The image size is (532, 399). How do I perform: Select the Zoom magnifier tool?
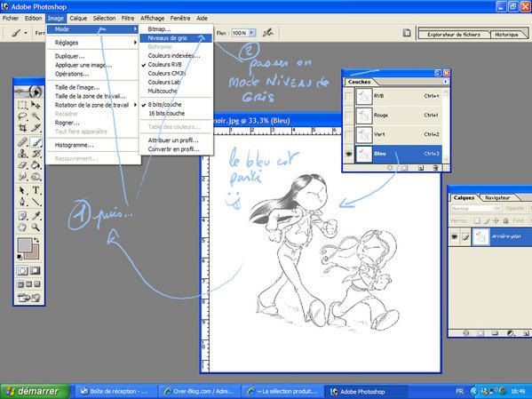36,227
